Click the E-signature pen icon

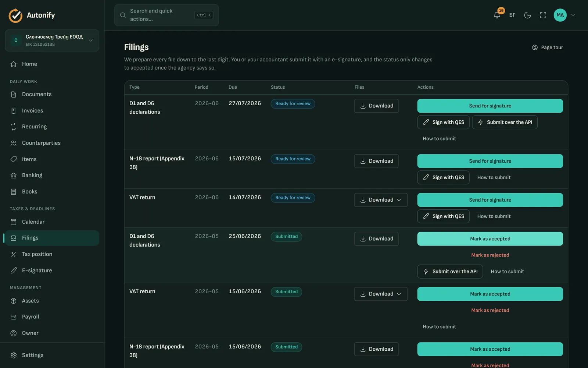tap(14, 270)
